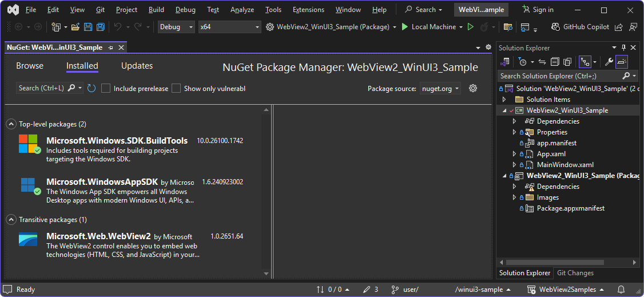The width and height of the screenshot is (644, 297).
Task: Toggle Show only vulnerable checkbox
Action: pyautogui.click(x=176, y=88)
